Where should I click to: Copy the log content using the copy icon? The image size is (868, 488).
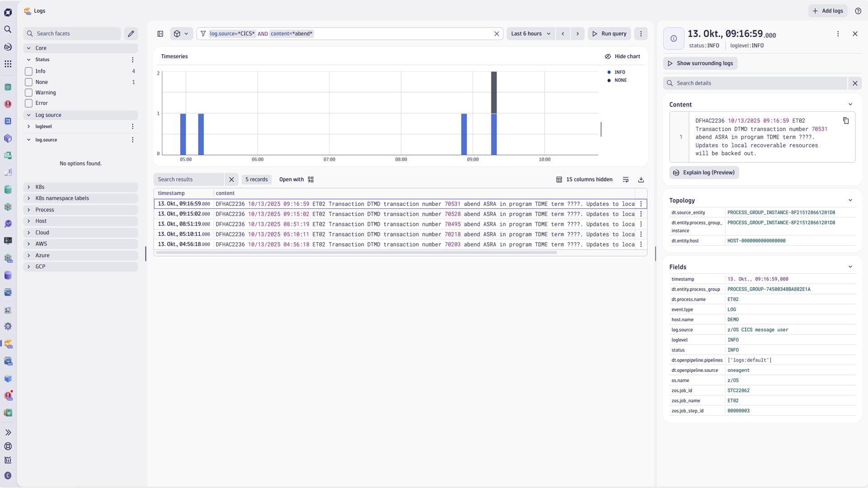(x=846, y=121)
